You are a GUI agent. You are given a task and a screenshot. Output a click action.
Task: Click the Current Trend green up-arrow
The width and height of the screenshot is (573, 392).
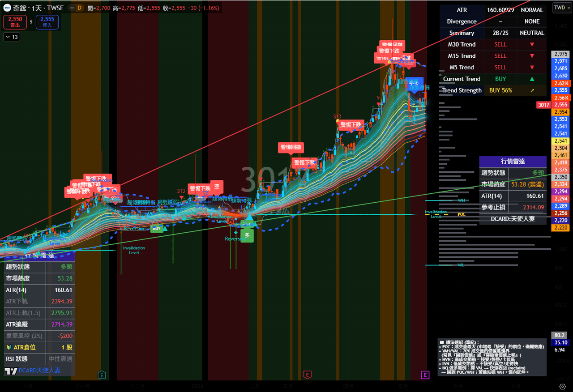[532, 79]
